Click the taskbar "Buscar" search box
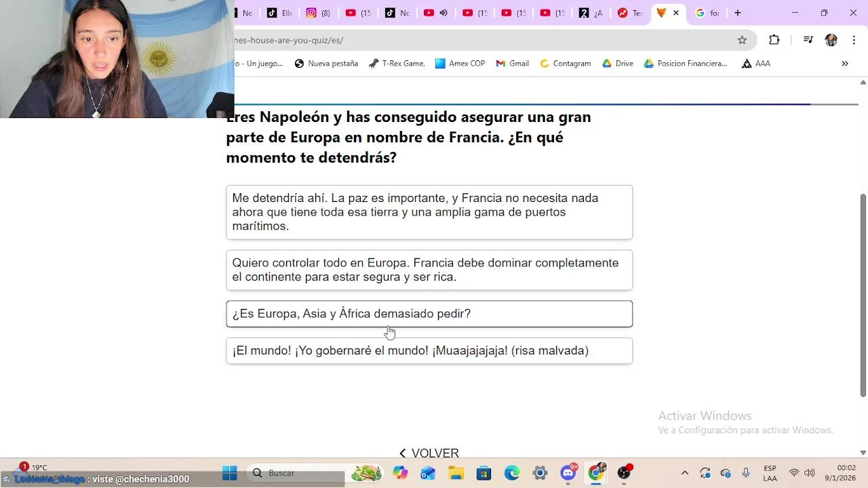The image size is (868, 488). [315, 473]
